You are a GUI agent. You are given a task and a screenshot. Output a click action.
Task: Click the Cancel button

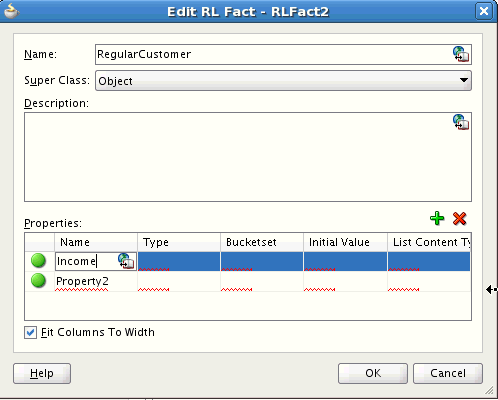pos(448,373)
